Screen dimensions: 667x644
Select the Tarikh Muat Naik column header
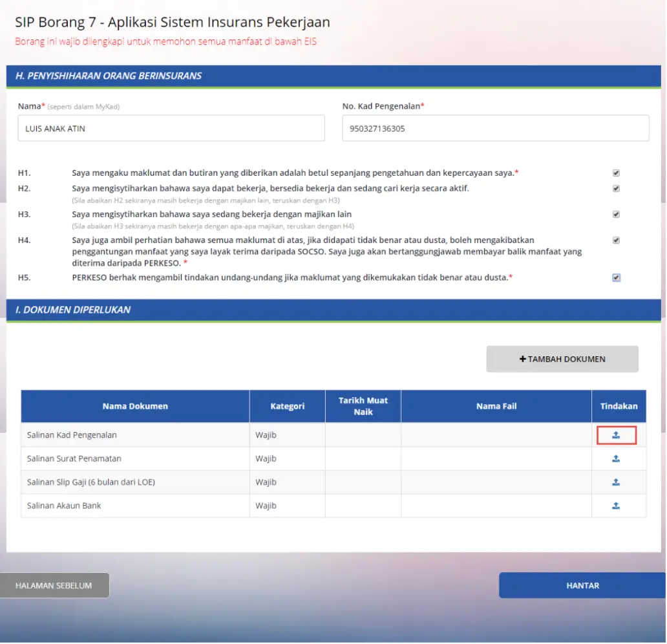363,406
